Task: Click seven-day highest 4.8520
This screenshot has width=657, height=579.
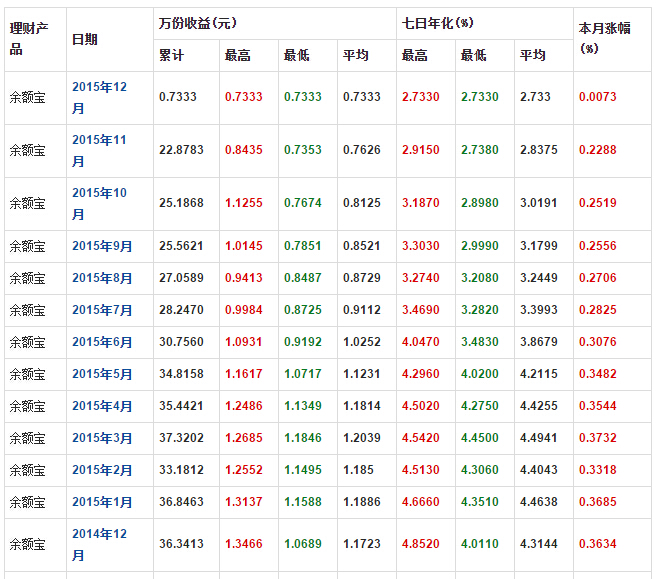Action: pos(421,544)
